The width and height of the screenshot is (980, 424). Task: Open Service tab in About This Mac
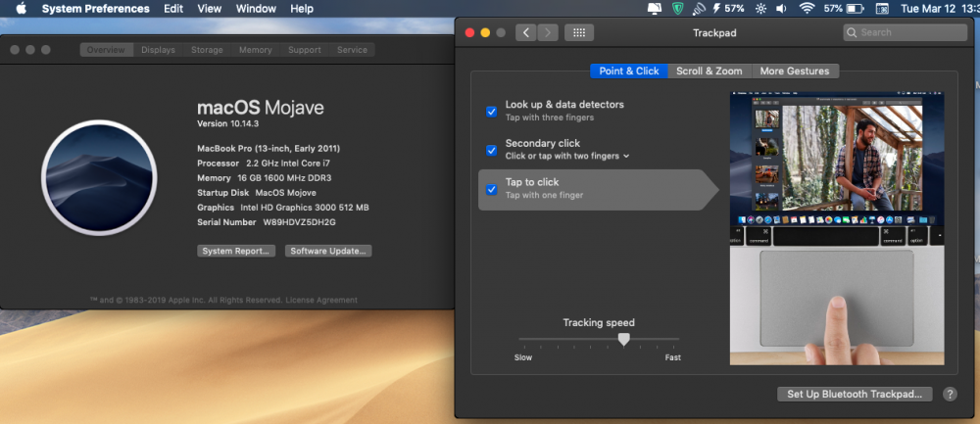click(x=352, y=50)
